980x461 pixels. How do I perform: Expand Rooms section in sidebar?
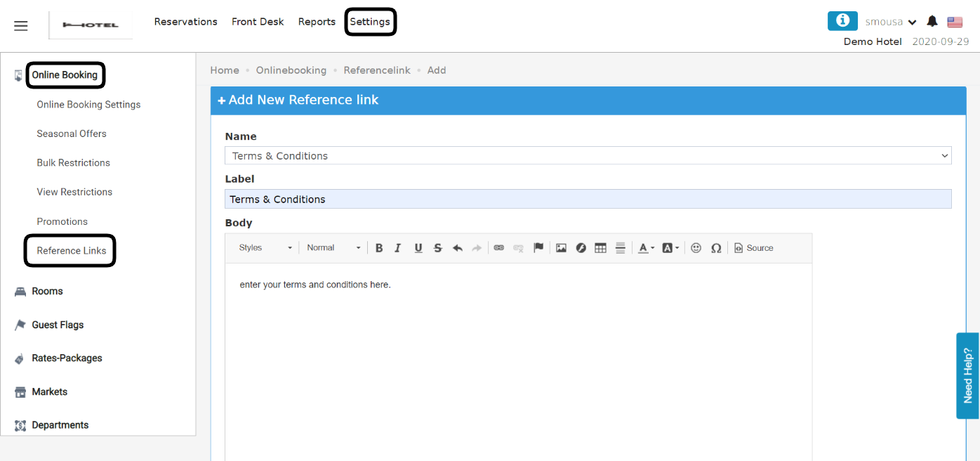coord(47,291)
